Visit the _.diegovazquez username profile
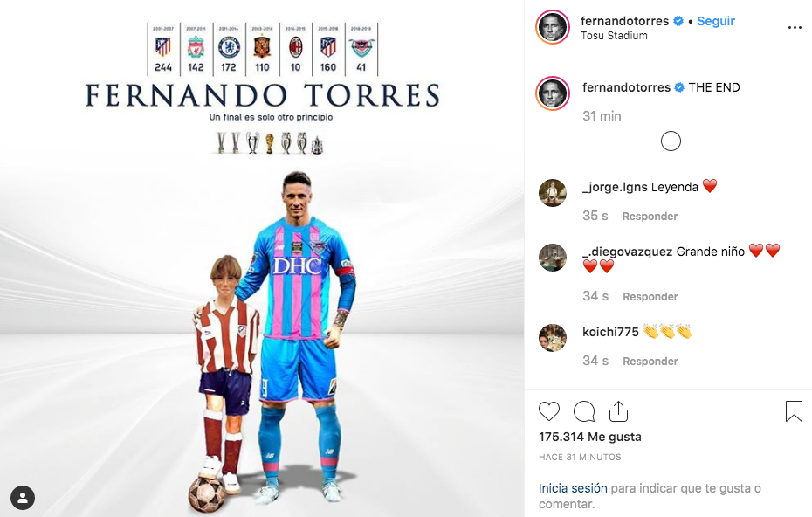This screenshot has height=517, width=812. [627, 252]
